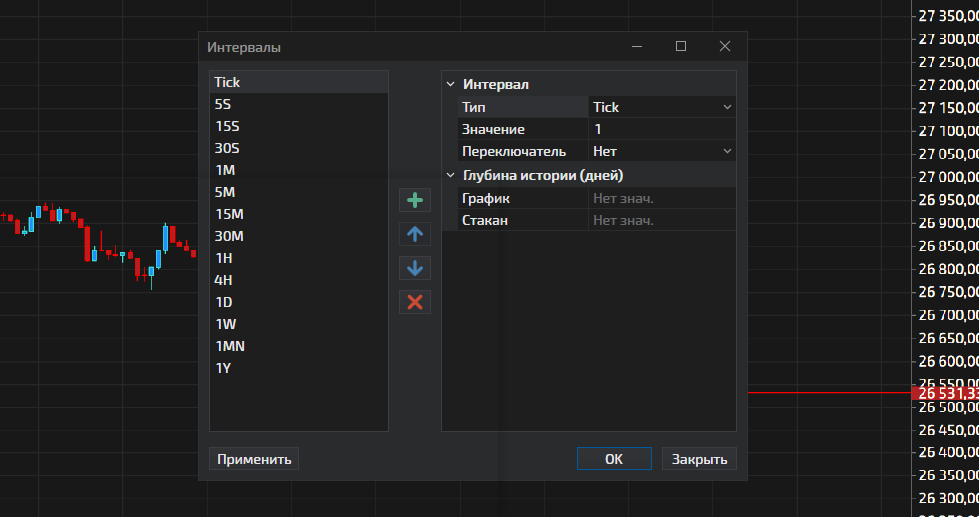
Task: Open the Переключатель dropdown showing Нет
Action: [661, 151]
